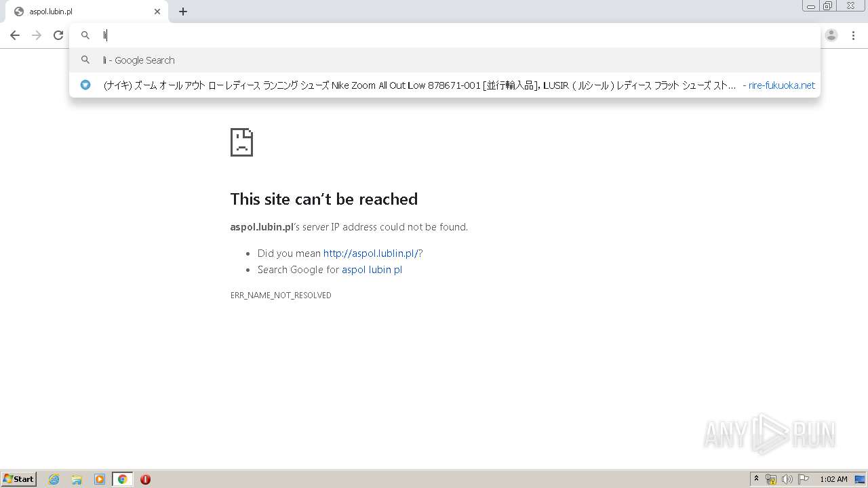Switch to the Chrome taskbar button
Viewport: 868px width, 488px height.
(x=122, y=479)
